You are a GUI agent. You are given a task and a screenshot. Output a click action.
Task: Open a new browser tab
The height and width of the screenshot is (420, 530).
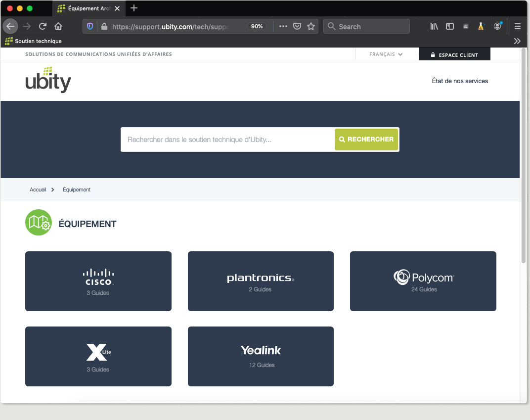coord(134,8)
